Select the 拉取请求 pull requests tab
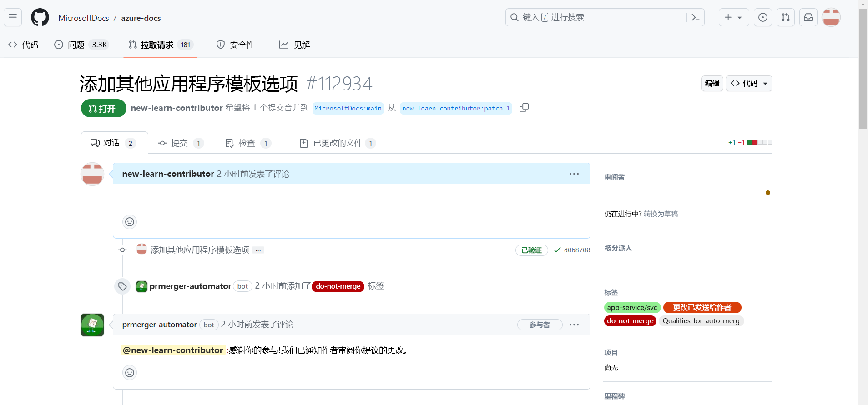Viewport: 868px width, 405px height. [160, 45]
